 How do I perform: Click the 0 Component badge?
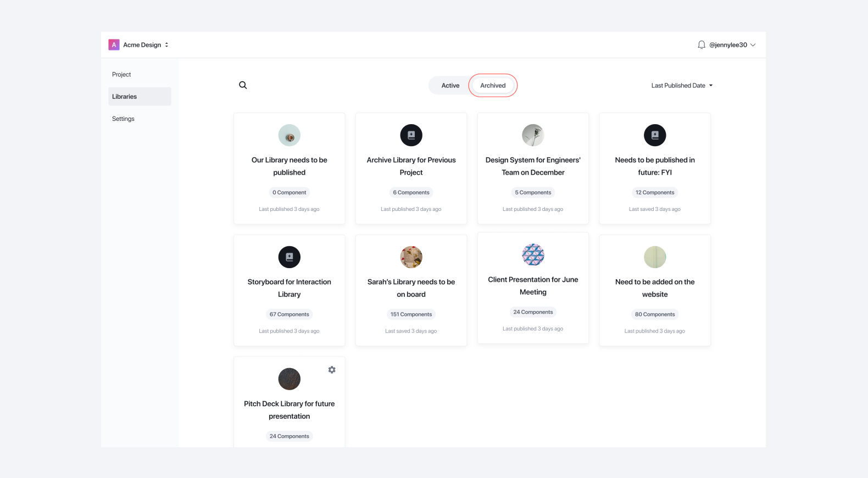(290, 193)
